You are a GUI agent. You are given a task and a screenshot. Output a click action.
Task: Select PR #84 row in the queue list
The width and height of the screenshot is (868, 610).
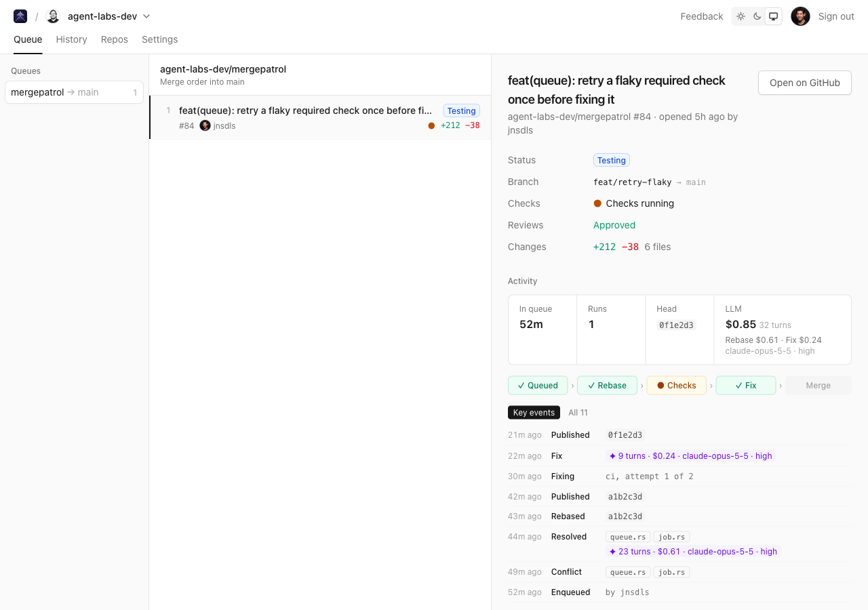pyautogui.click(x=320, y=117)
